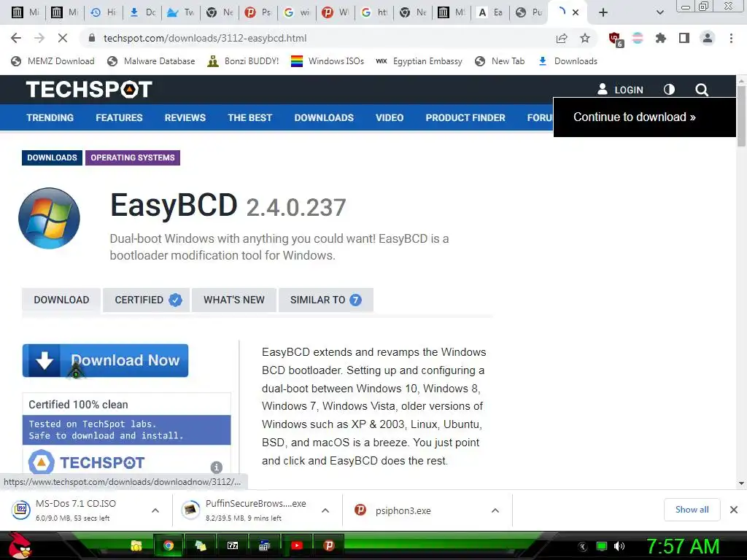Image resolution: width=747 pixels, height=560 pixels.
Task: Open THE BEST nav item
Action: click(249, 117)
